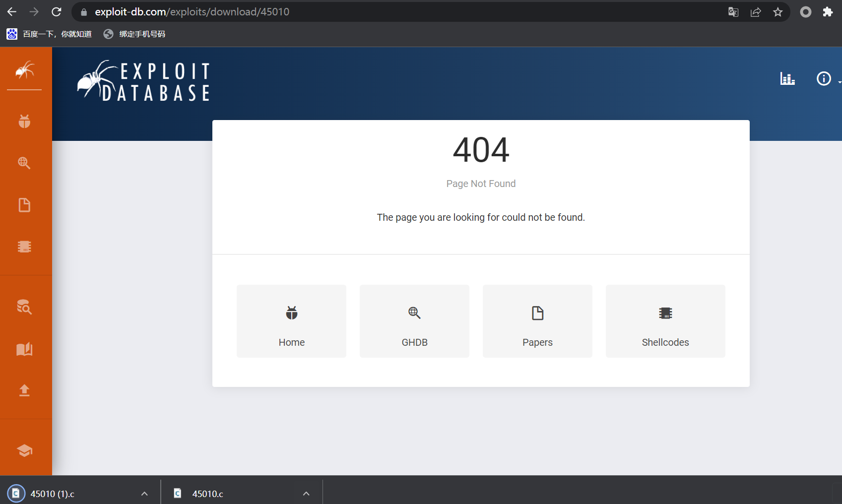
Task: Go to the GHDB card
Action: [414, 321]
